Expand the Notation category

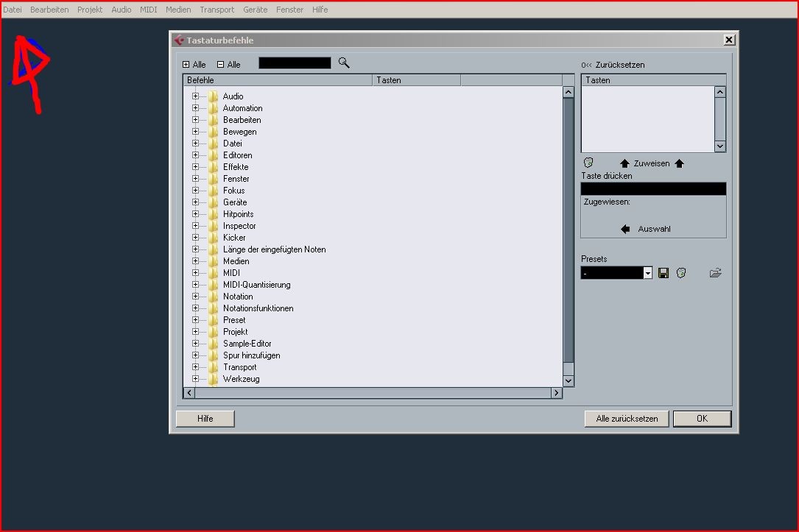coord(195,297)
